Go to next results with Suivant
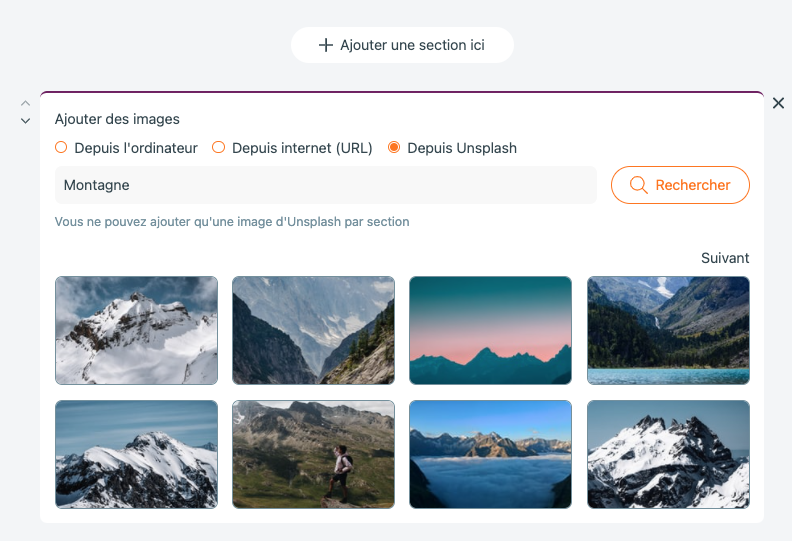792x541 pixels. coord(725,258)
